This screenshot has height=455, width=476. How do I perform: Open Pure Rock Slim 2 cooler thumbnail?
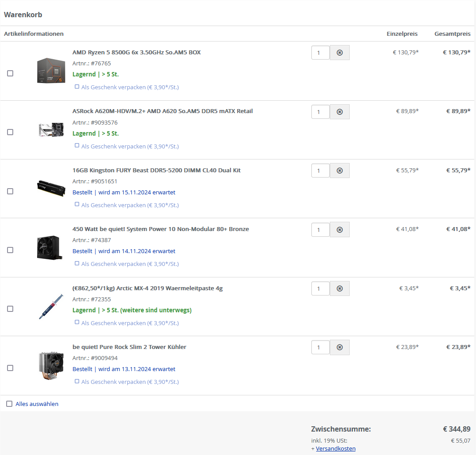pos(51,366)
